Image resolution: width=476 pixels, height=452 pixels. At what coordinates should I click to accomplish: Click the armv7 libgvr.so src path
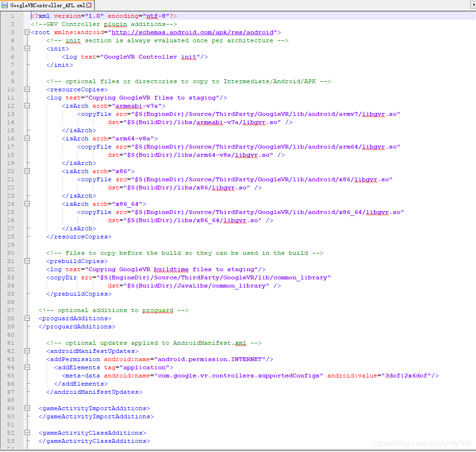pyautogui.click(x=266, y=114)
